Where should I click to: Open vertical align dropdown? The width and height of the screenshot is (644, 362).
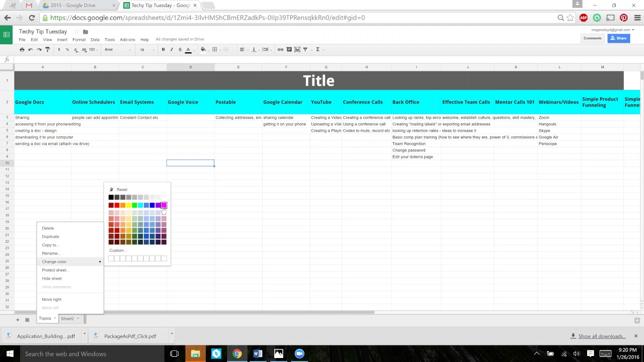[x=255, y=49]
